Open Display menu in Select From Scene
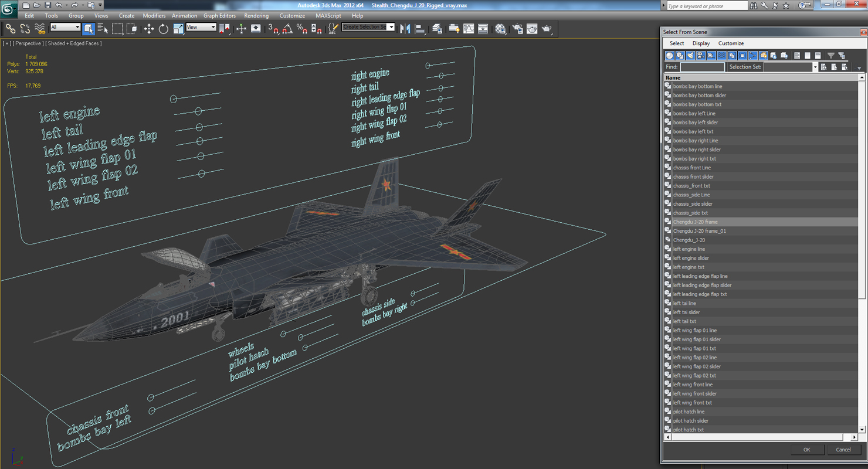Screen dimensions: 868x469 click(701, 43)
